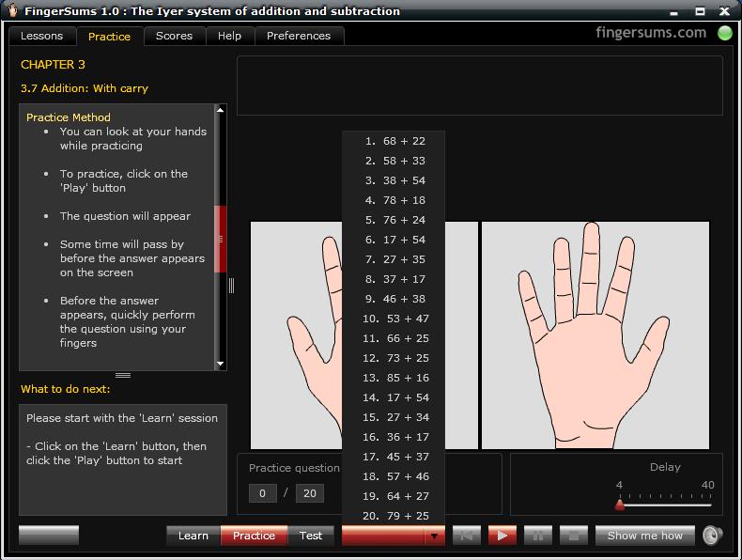Click the Play button
Viewport: 742px width, 560px height.
(x=502, y=536)
